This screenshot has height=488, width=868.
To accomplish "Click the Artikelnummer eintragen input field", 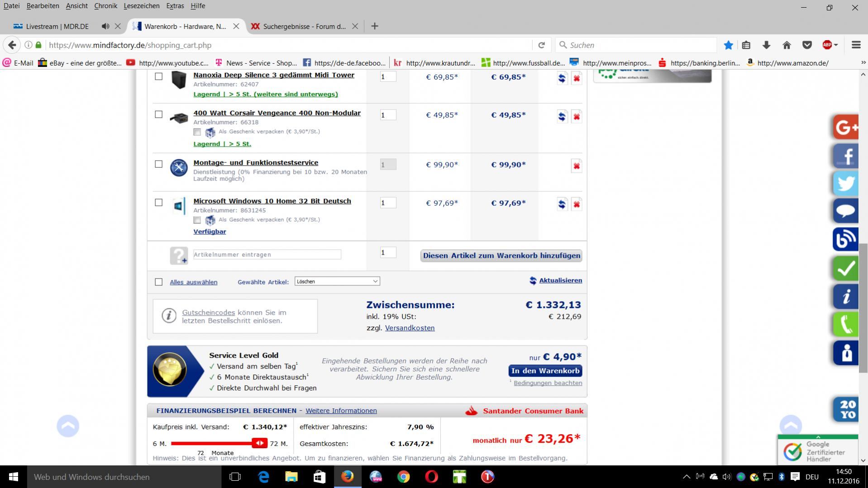I will point(267,255).
